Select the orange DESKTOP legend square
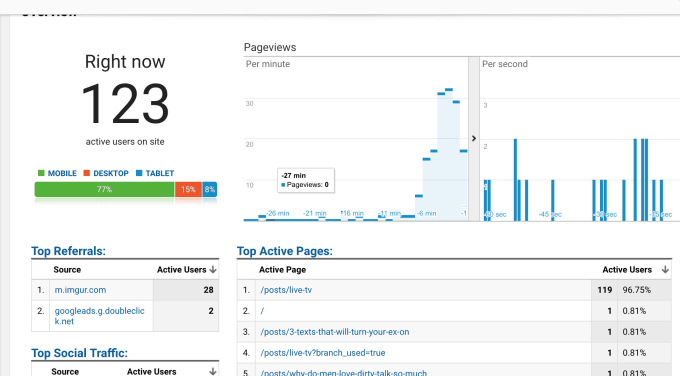This screenshot has height=376, width=680. pyautogui.click(x=87, y=173)
